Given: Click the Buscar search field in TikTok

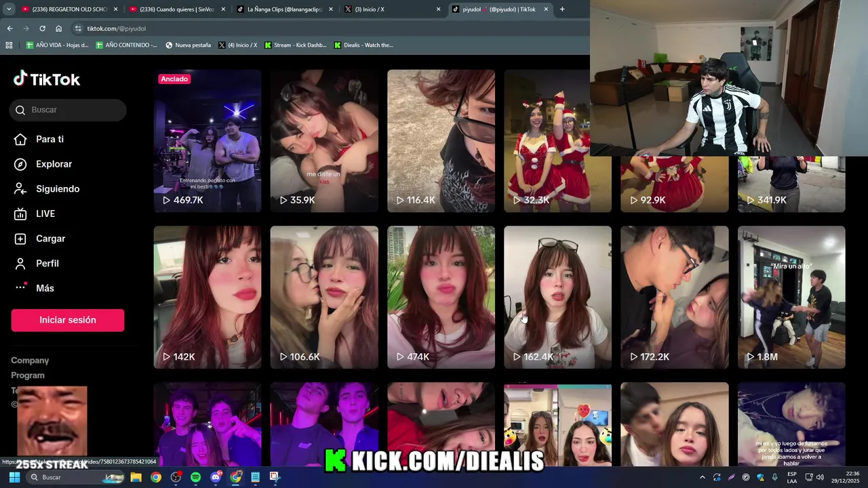Looking at the screenshot, I should tap(68, 110).
